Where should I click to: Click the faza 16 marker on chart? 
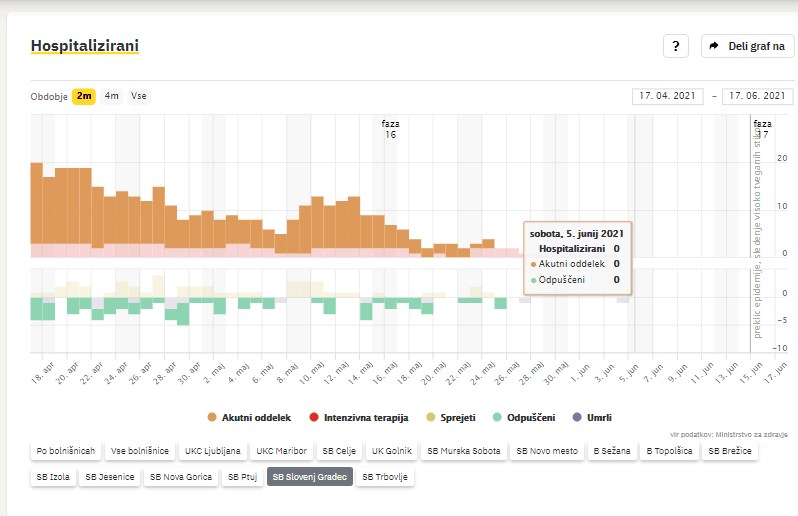[390, 129]
